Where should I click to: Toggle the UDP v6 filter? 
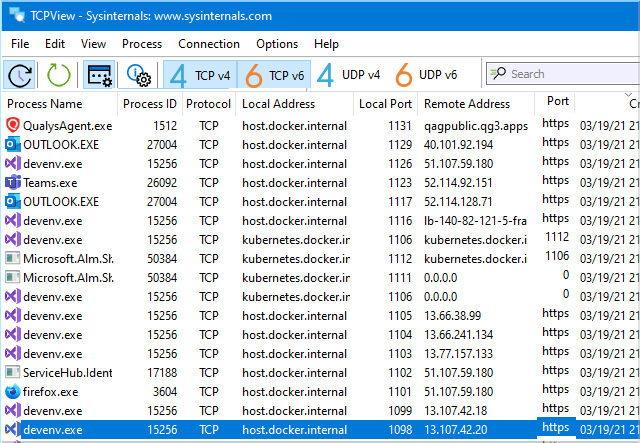426,75
